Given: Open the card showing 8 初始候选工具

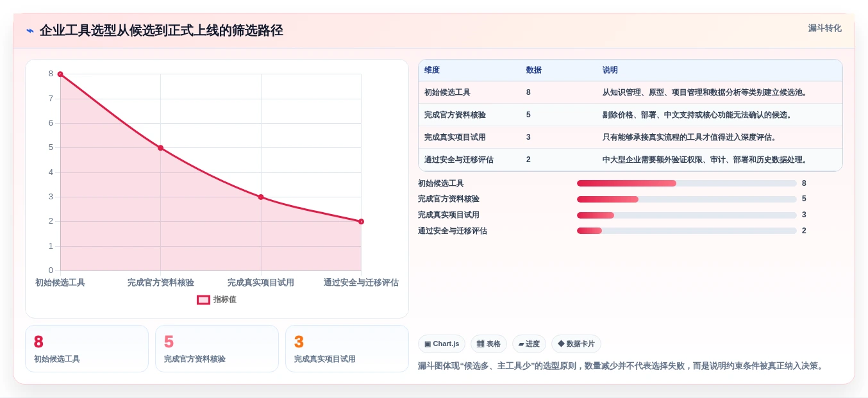Looking at the screenshot, I should tap(87, 349).
